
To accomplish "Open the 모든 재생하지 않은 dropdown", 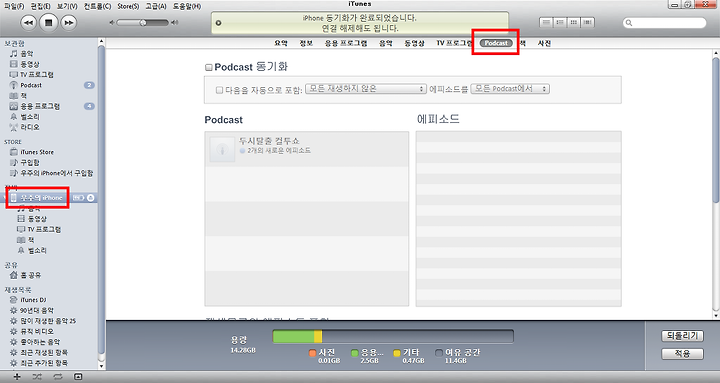I will pyautogui.click(x=366, y=89).
